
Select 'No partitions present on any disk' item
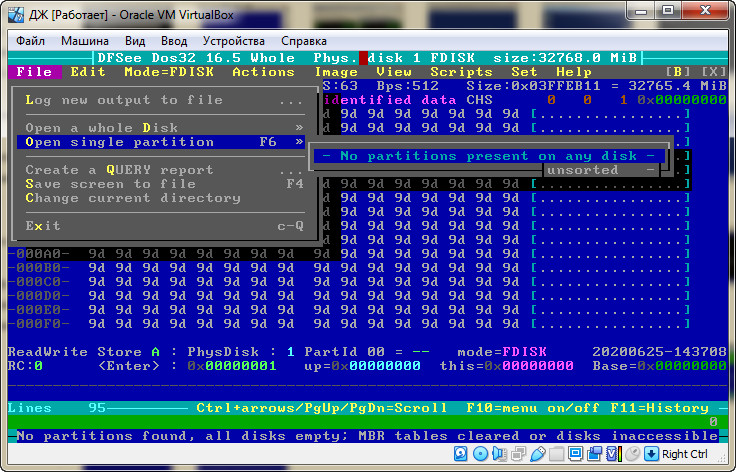pos(487,156)
